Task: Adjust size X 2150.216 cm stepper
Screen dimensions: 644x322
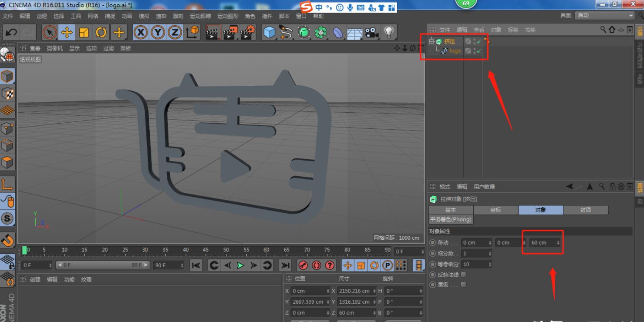Action: 374,291
